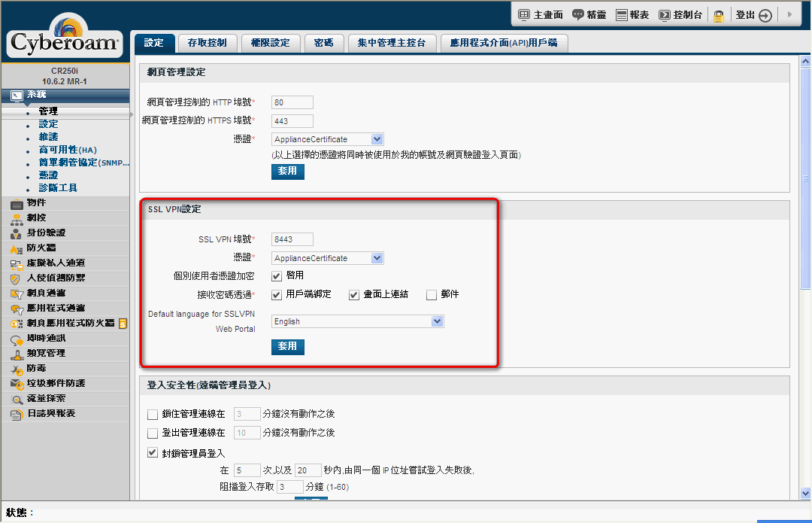Enable the 郵件 checkbox

click(432, 295)
